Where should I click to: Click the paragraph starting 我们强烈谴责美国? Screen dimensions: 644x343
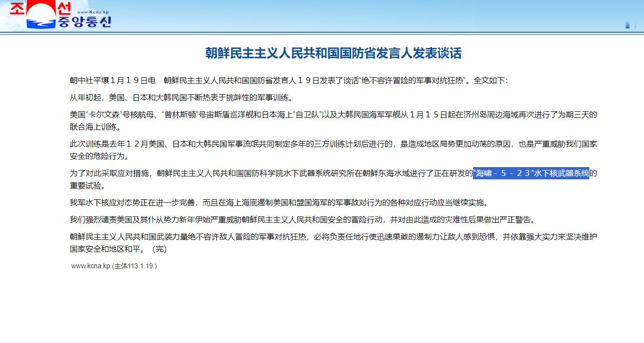[302, 220]
